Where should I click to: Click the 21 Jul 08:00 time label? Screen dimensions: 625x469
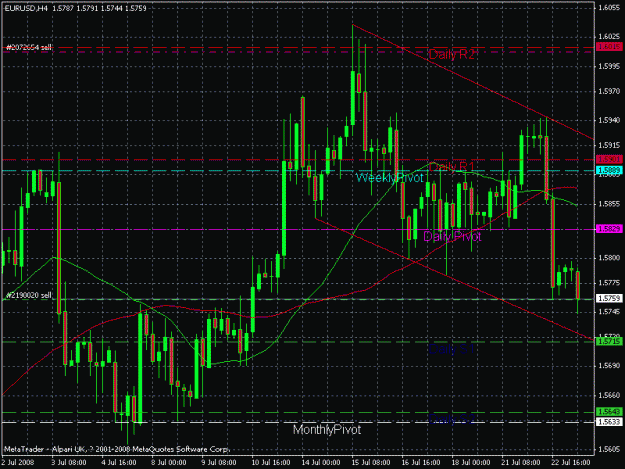coord(521,463)
